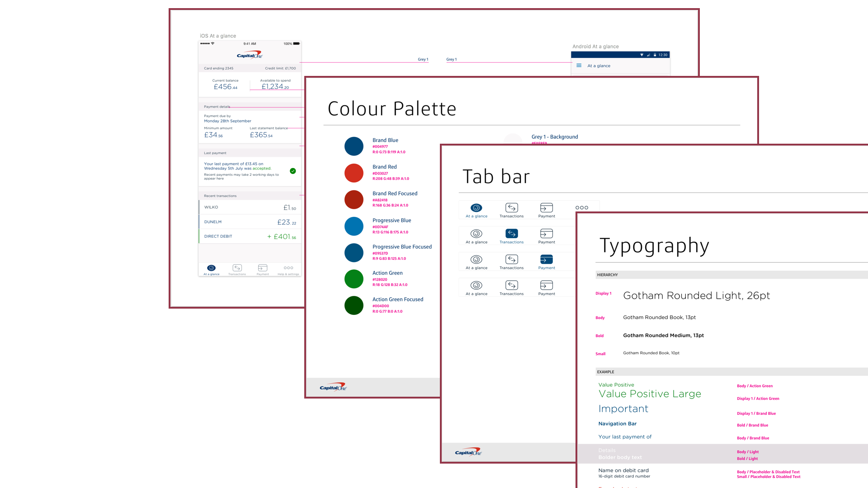
Task: Click the highlighted blue Payment card icon
Action: 546,259
